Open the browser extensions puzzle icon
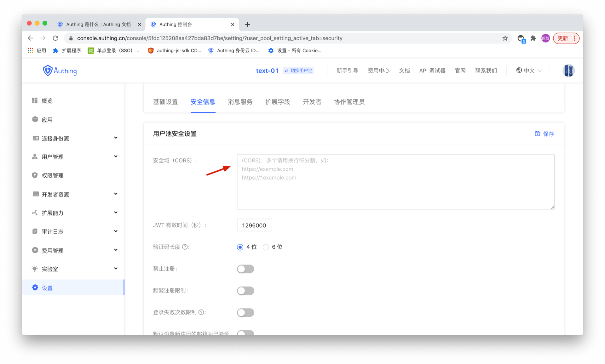Screen dimensions: 605x364 (x=533, y=38)
